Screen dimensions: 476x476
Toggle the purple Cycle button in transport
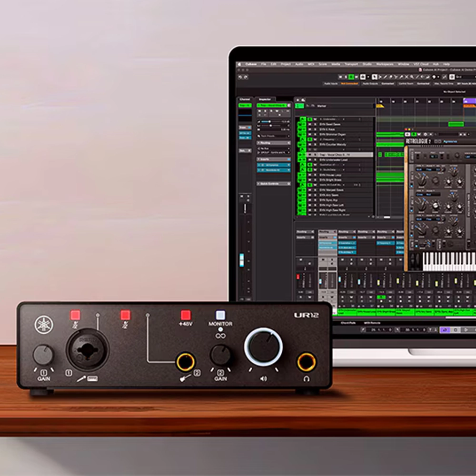coord(445,330)
